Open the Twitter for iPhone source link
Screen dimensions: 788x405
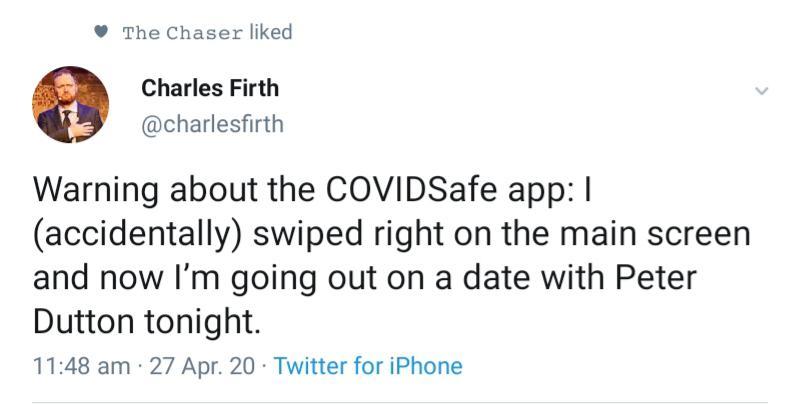(x=368, y=366)
